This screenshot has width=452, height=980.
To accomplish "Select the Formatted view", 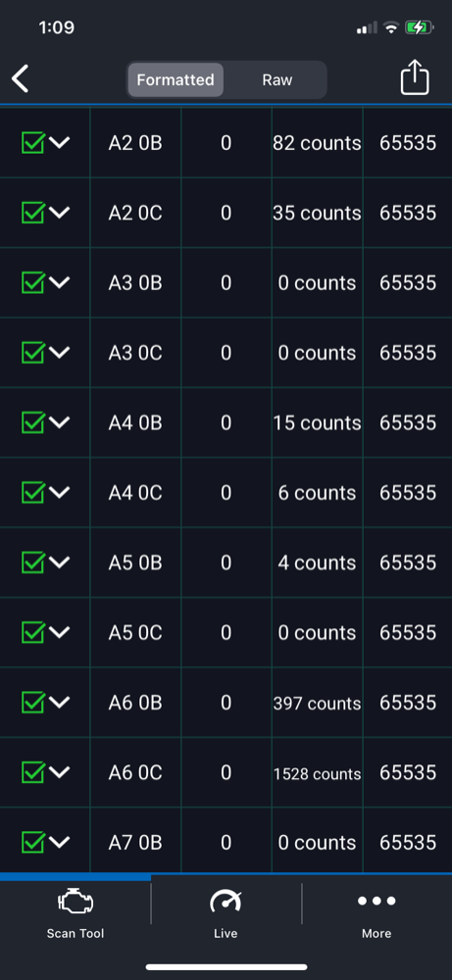I will tap(176, 80).
